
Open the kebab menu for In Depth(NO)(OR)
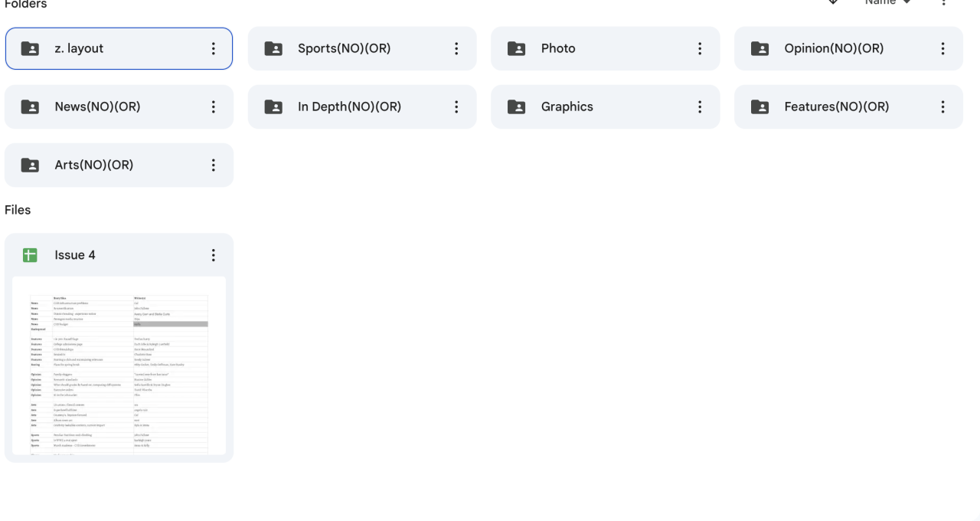[x=456, y=107]
